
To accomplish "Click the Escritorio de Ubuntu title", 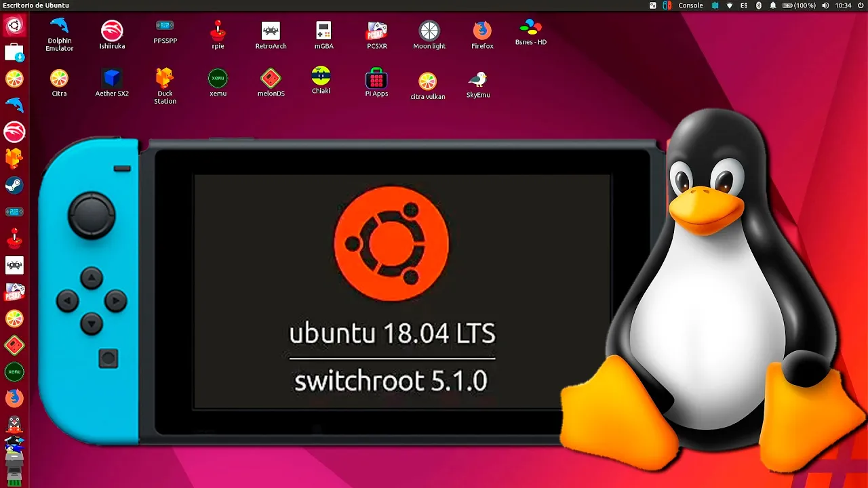I will click(x=36, y=5).
